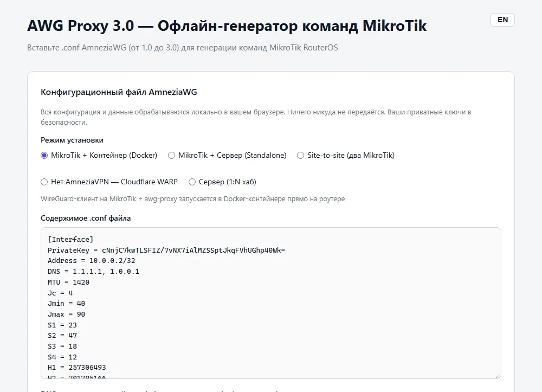Click the S1 = 23 line
The width and height of the screenshot is (542, 392).
(x=62, y=325)
